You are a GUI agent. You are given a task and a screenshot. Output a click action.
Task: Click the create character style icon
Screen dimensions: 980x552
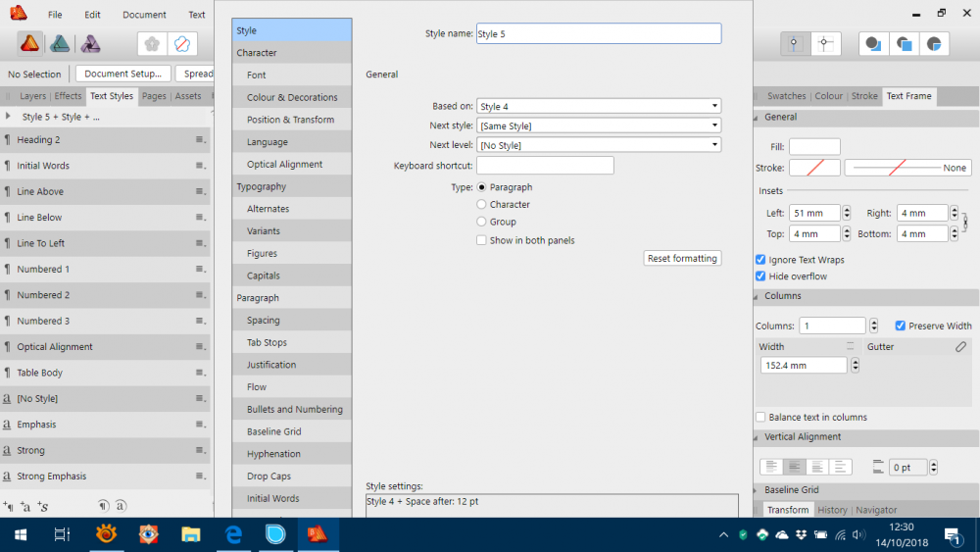tap(26, 506)
